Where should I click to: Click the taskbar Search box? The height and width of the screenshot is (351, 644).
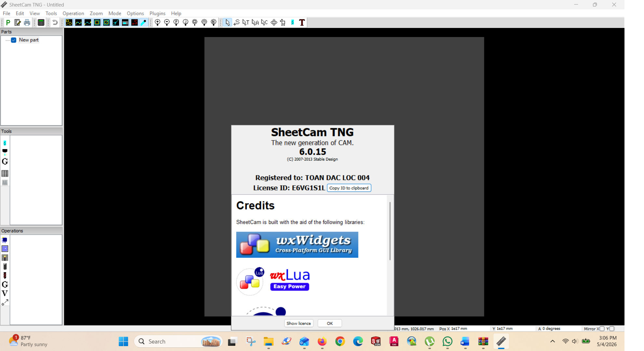pos(178,342)
